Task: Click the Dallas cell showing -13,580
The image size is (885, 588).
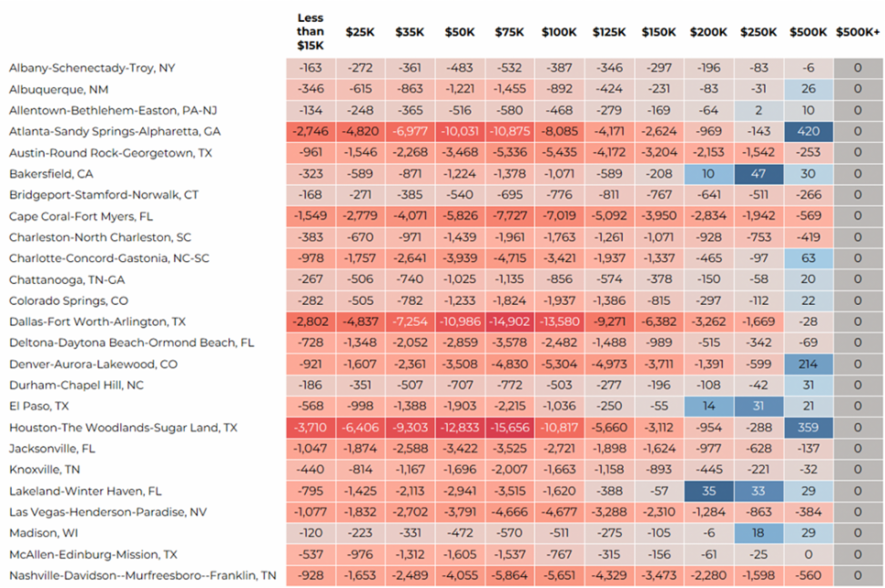Action: coord(559,321)
